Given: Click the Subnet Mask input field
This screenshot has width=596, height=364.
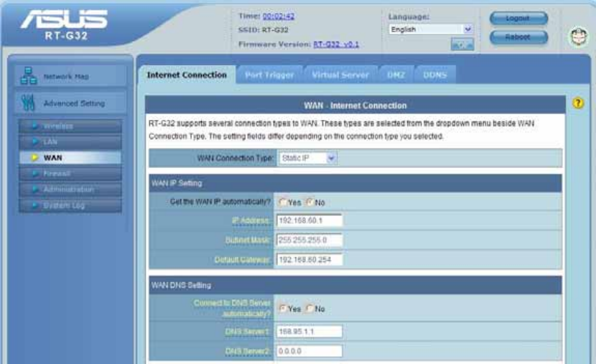Looking at the screenshot, I should 309,240.
